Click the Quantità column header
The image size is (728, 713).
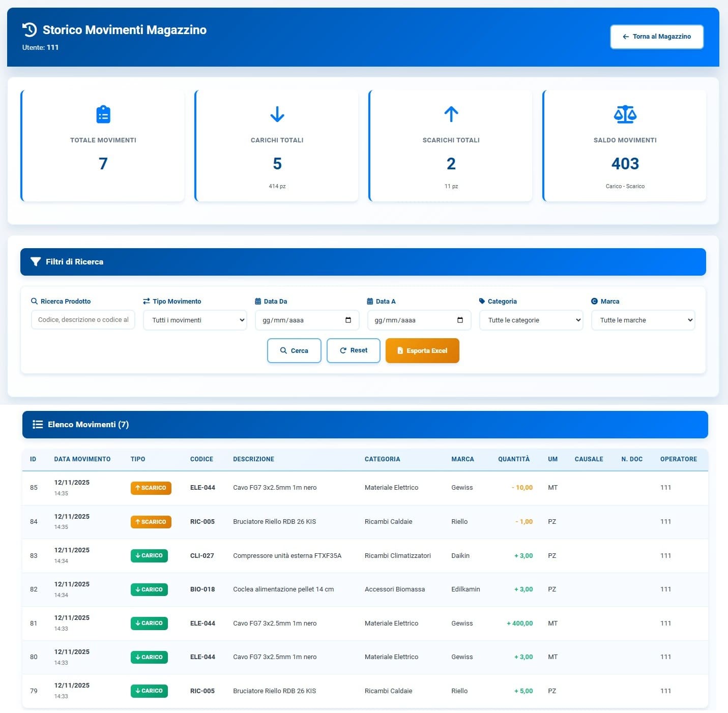(x=513, y=459)
